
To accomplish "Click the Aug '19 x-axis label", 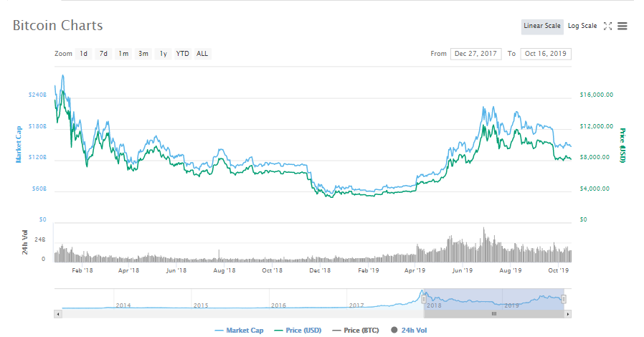I will coord(511,270).
